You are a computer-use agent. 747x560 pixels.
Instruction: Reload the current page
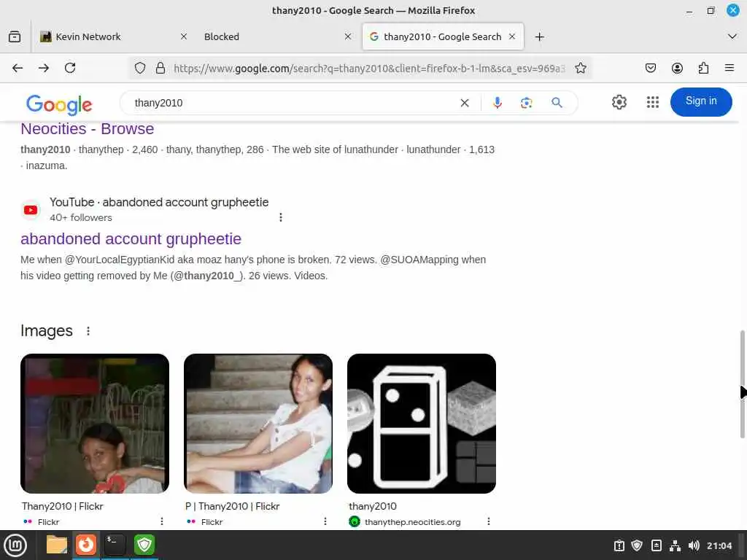tap(70, 68)
